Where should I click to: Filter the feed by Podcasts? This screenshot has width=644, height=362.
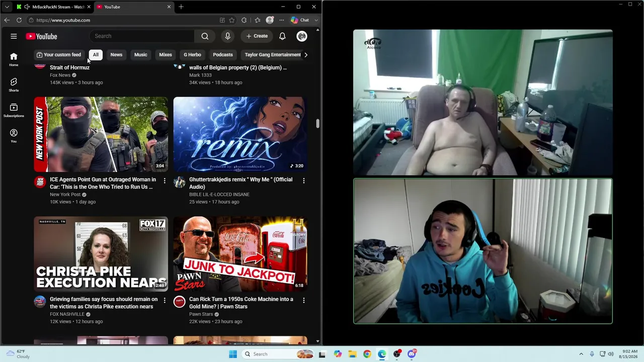(x=223, y=55)
